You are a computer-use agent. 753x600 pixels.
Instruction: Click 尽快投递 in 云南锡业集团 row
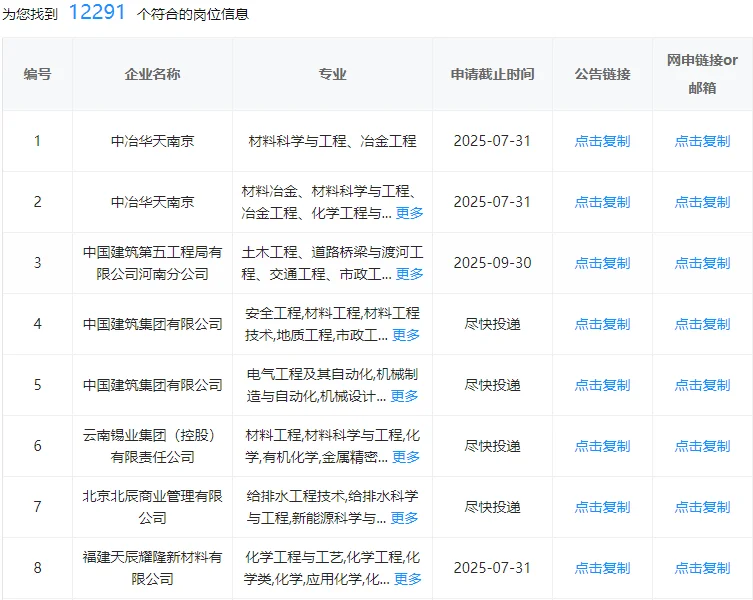tap(492, 446)
